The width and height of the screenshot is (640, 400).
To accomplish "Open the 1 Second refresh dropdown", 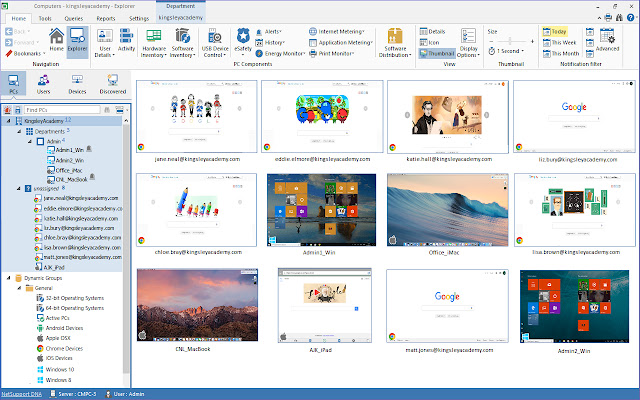I will click(506, 51).
